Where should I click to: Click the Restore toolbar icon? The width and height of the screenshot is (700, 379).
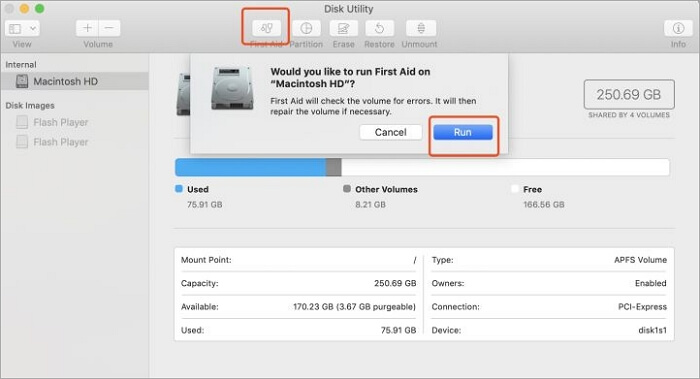379,28
